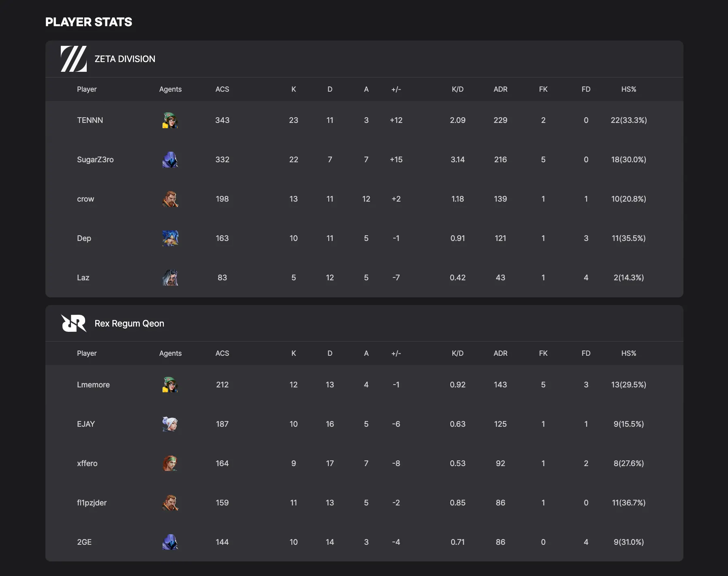This screenshot has width=728, height=576.
Task: Click the ZETA DIVISION team logo
Action: point(74,59)
